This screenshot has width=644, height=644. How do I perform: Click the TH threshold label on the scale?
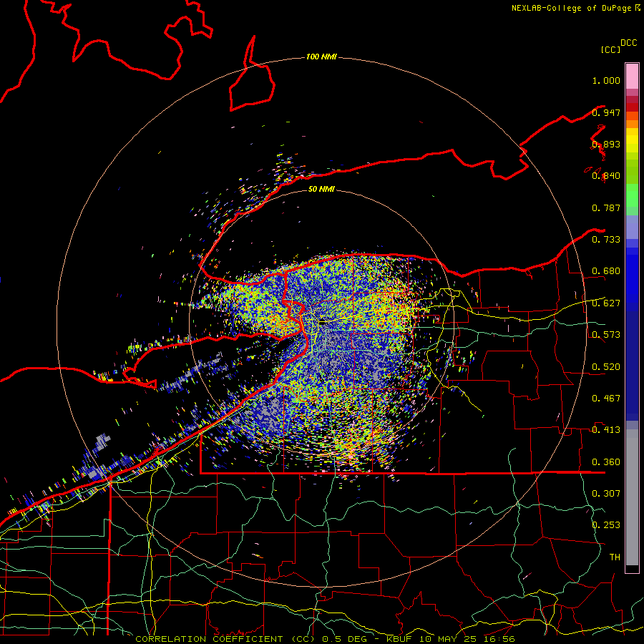(615, 557)
